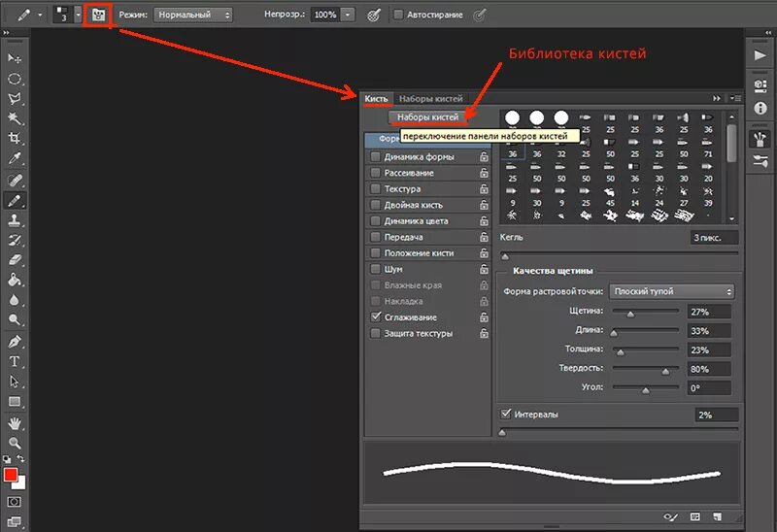Enable the Динамика формы checkbox
The width and height of the screenshot is (777, 532).
point(376,156)
